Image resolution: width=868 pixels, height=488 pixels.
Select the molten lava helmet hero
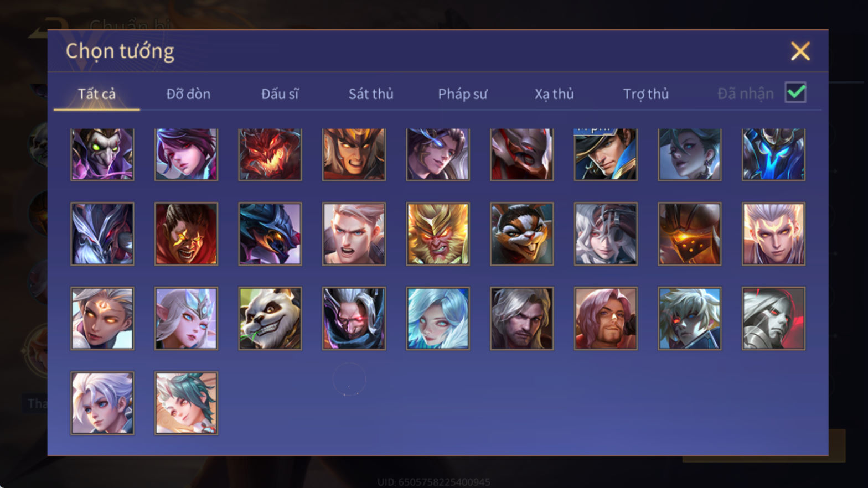[689, 233]
